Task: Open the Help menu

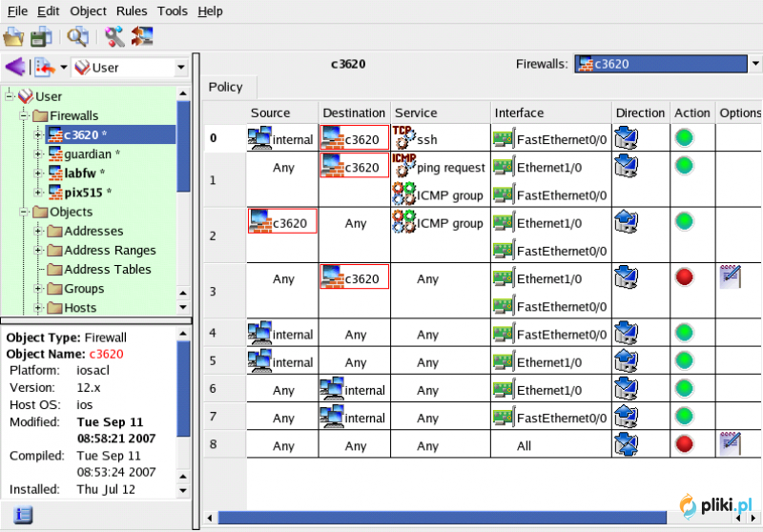Action: 210,10
